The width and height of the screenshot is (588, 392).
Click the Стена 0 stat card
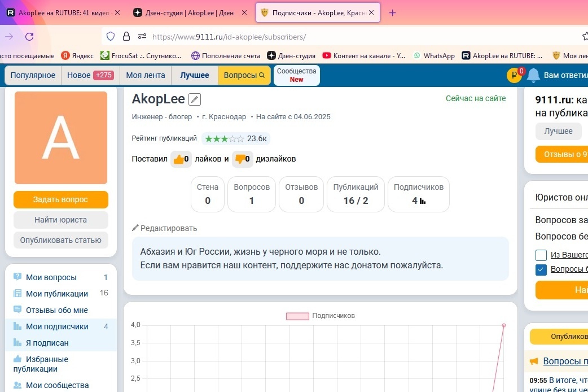click(207, 194)
